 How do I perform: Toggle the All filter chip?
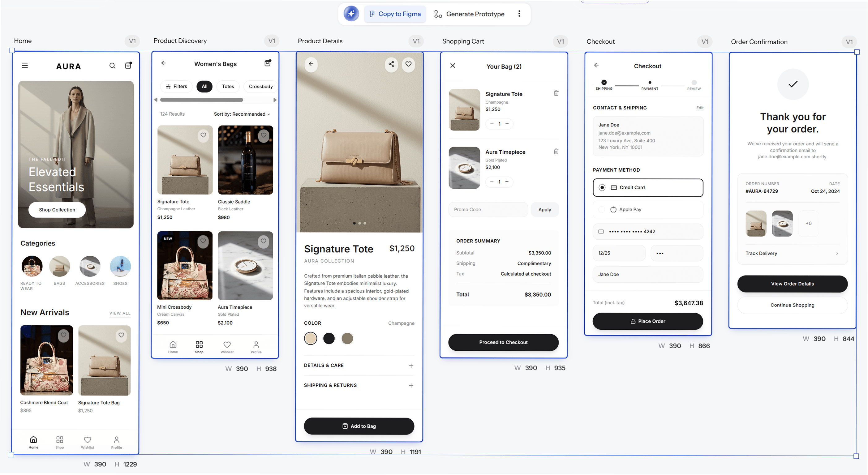(x=204, y=87)
